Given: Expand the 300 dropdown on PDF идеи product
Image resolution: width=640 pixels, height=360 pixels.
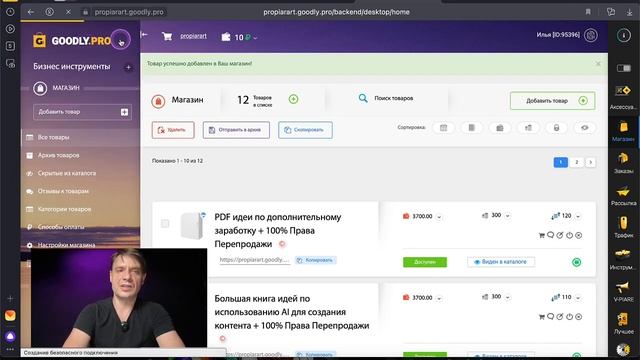Looking at the screenshot, I should [508, 216].
